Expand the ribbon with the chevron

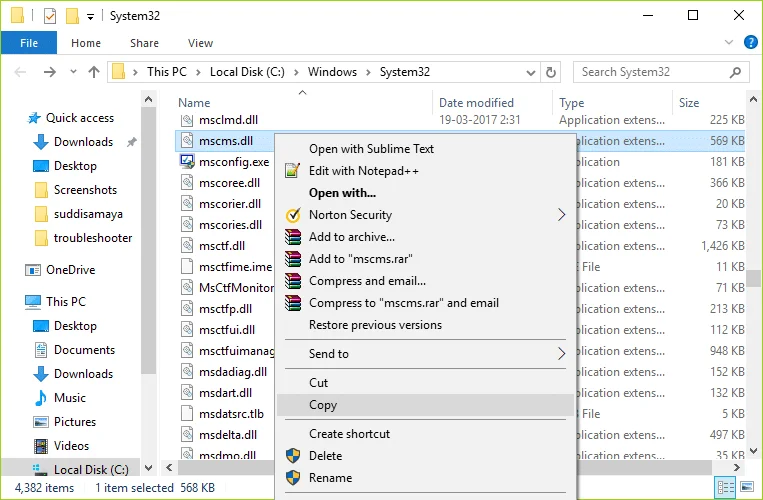point(728,42)
